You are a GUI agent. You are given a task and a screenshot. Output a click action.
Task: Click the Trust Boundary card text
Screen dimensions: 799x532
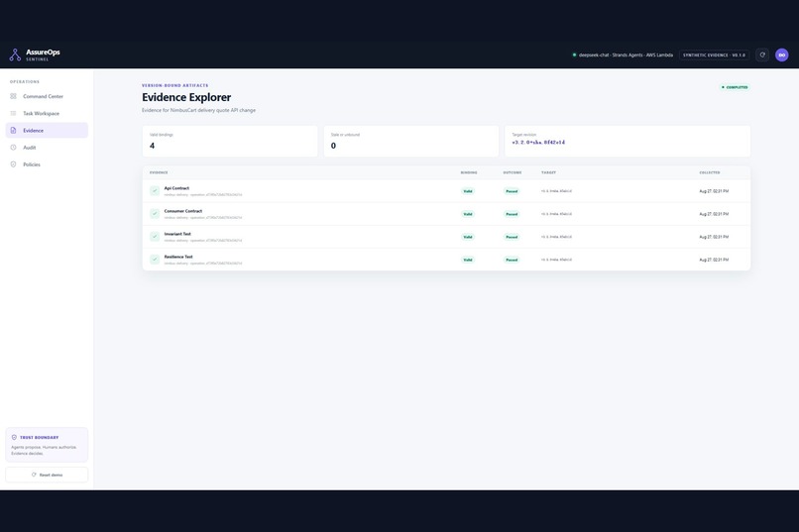(44, 450)
